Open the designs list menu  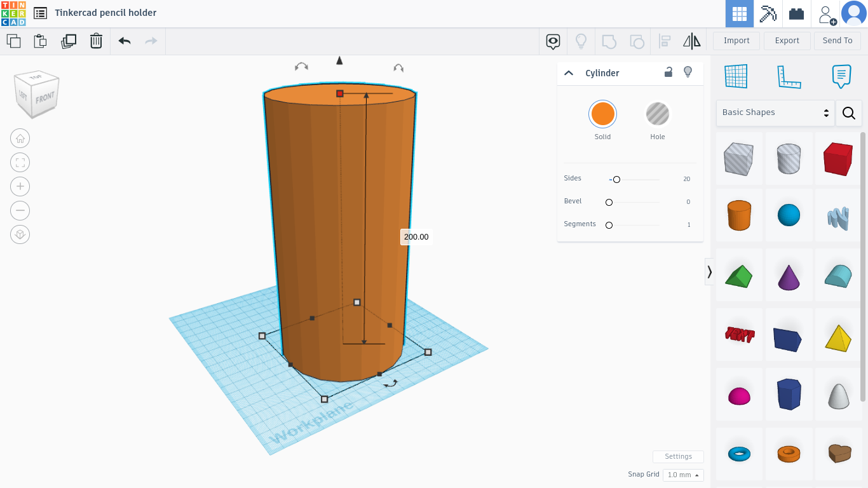coord(39,13)
